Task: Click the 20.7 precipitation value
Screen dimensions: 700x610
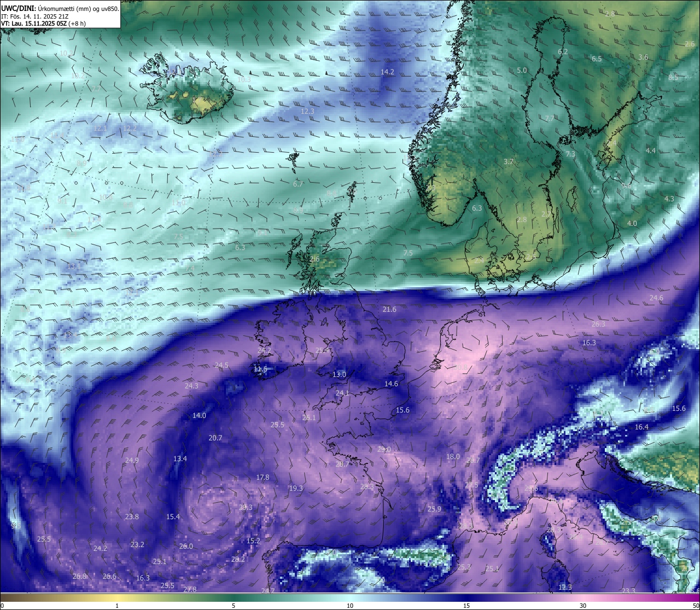Action: pyautogui.click(x=215, y=438)
